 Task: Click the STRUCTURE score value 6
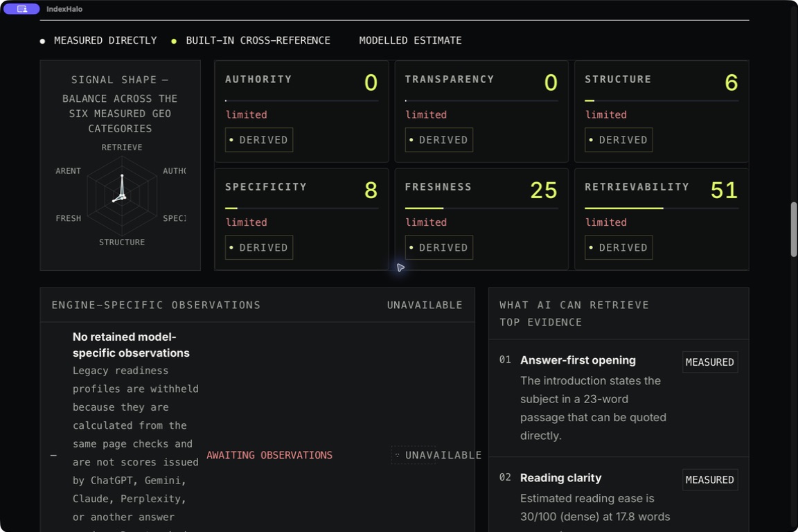731,82
